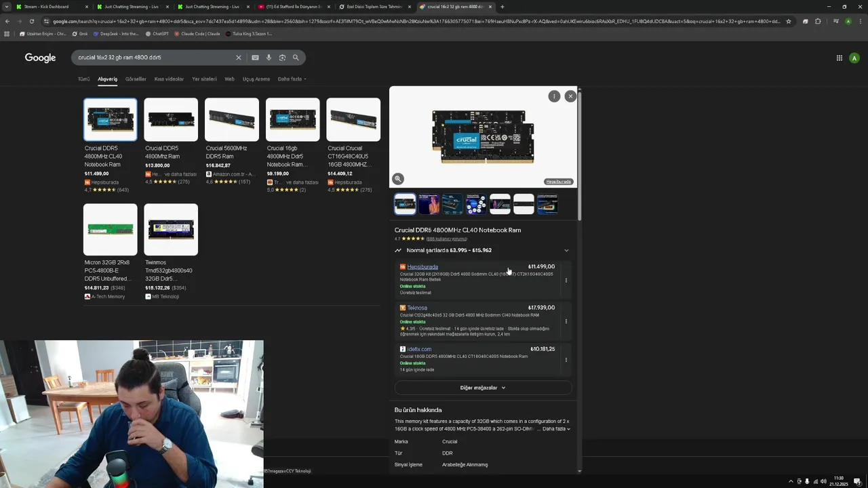Open the Teknosa store link
Screen dimensions: 868x488
(417, 308)
